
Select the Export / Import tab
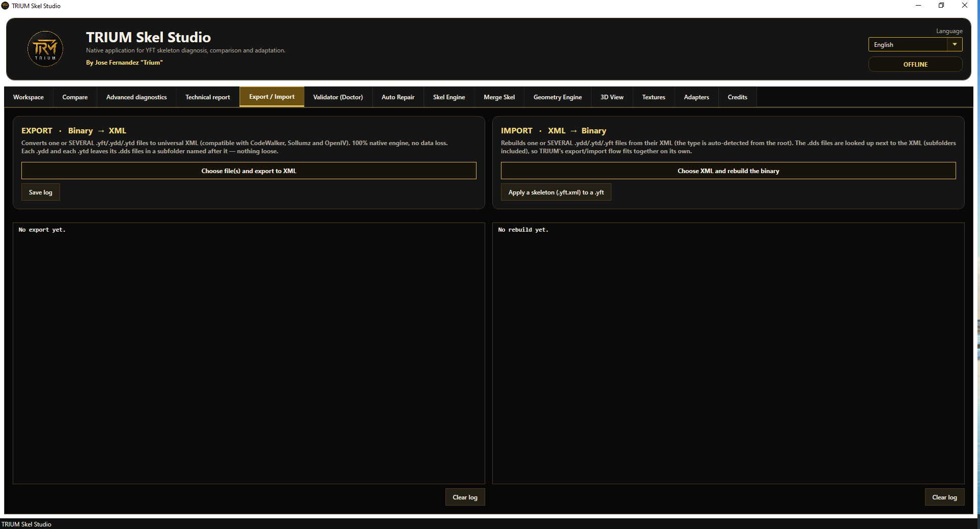[272, 97]
